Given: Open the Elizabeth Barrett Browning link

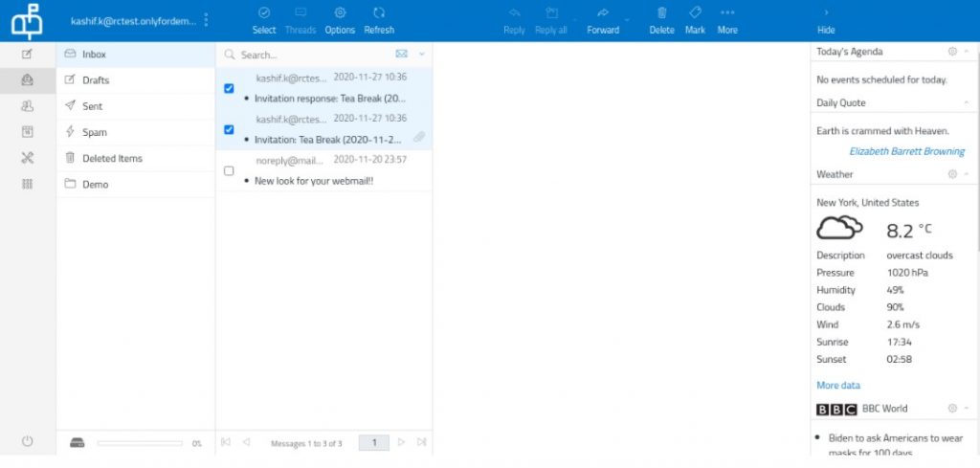Looking at the screenshot, I should click(906, 151).
